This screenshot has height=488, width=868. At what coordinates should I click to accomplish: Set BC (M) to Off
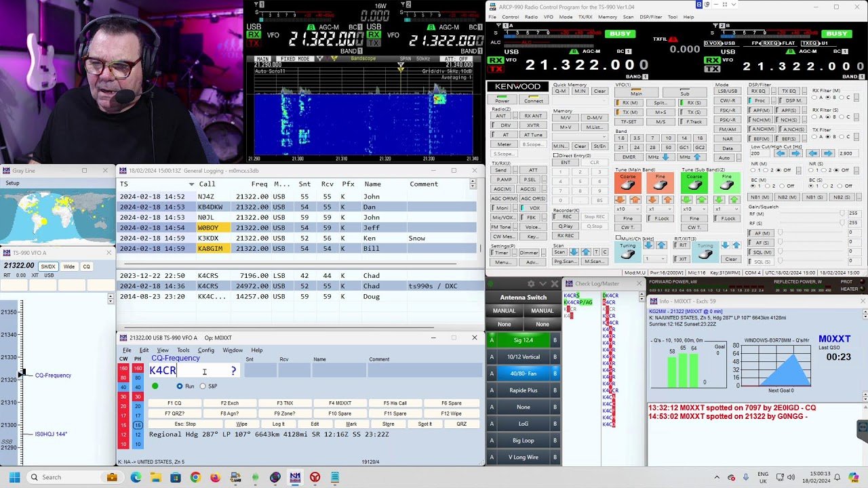pyautogui.click(x=782, y=186)
